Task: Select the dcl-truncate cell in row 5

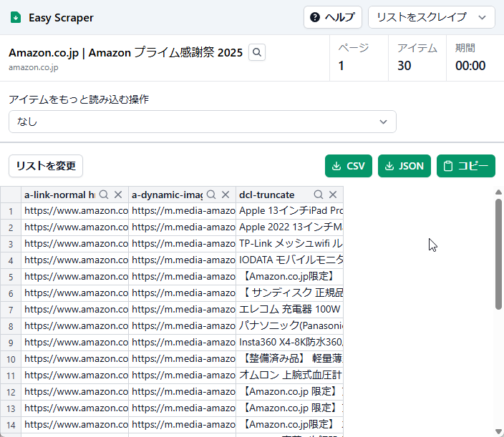Action: pyautogui.click(x=290, y=277)
